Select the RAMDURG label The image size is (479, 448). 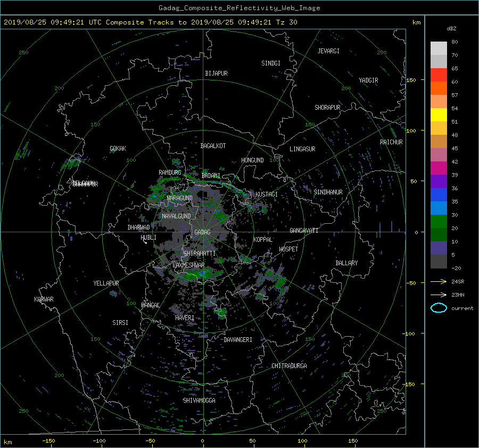tap(170, 173)
